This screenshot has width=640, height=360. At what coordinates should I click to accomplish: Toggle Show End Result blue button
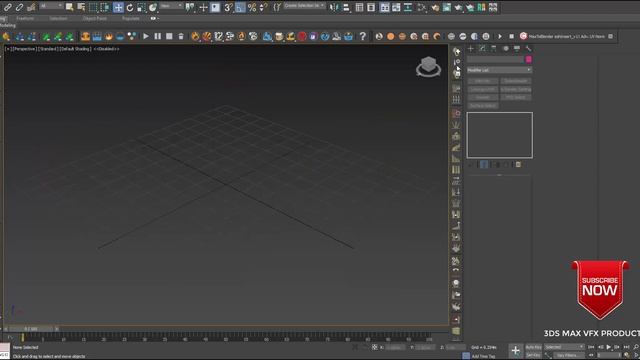[x=484, y=165]
